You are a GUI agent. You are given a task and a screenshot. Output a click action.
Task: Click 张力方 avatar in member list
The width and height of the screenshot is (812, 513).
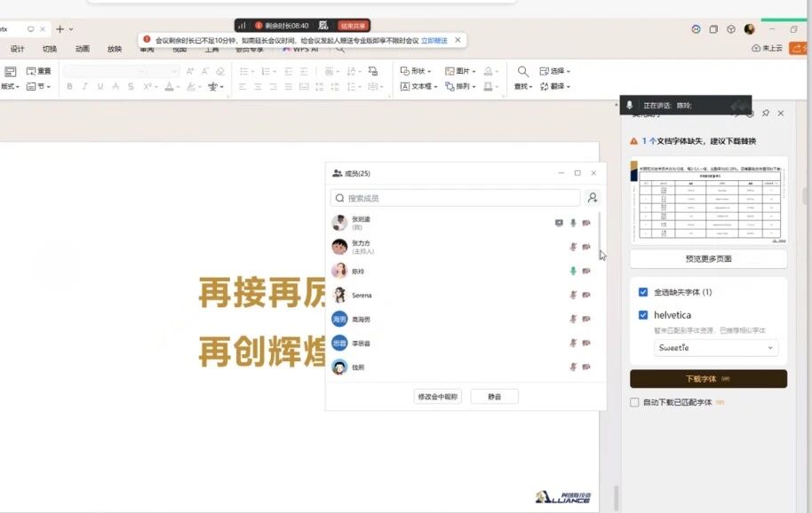(x=339, y=247)
